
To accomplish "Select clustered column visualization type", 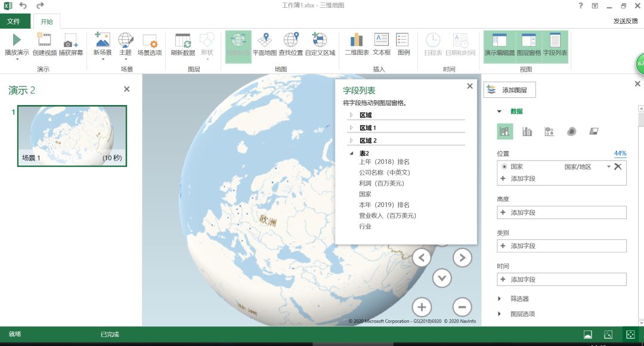I will coord(527,131).
